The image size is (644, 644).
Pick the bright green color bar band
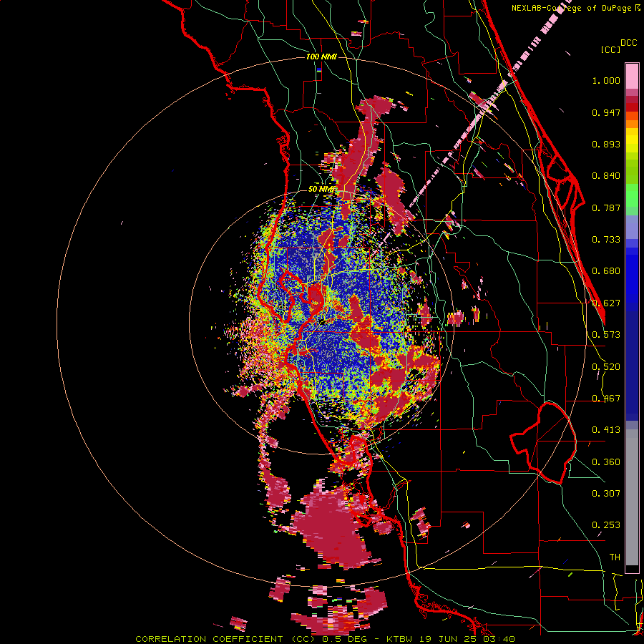point(632,195)
